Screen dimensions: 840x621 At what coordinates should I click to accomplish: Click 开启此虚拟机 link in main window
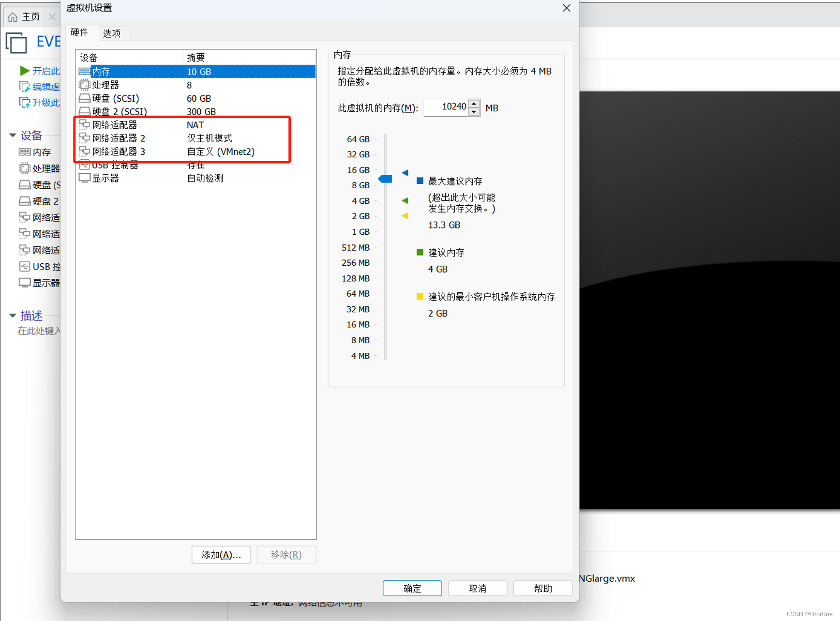pyautogui.click(x=46, y=71)
